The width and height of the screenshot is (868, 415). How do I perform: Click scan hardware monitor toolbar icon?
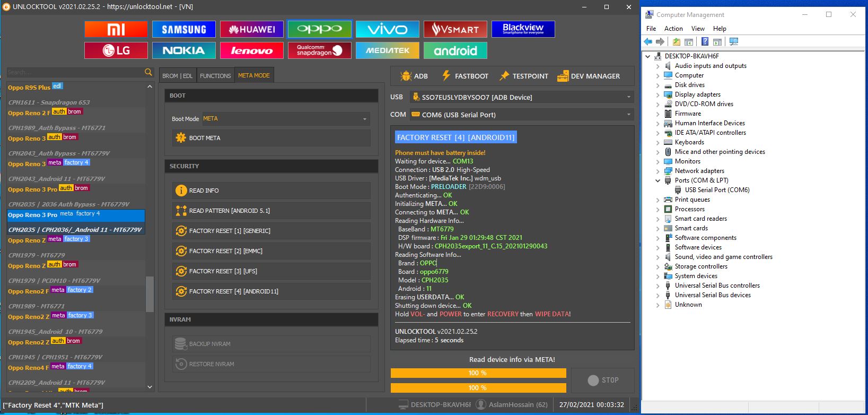pyautogui.click(x=734, y=41)
